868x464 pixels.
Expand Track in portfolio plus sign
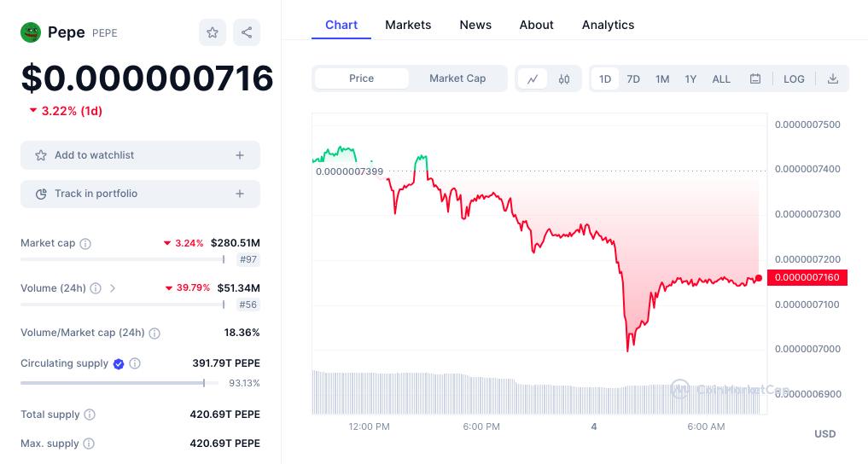240,194
